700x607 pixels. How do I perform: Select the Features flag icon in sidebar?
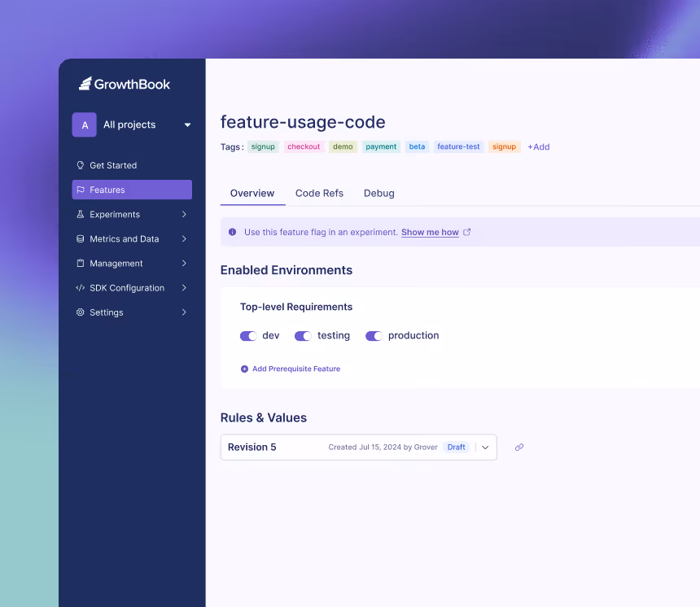[x=78, y=190]
